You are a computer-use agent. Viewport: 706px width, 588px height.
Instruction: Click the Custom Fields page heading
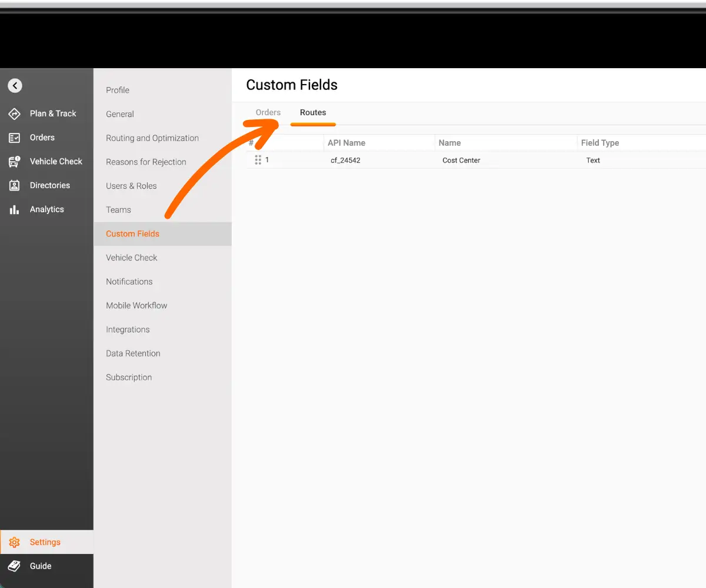[x=292, y=85]
